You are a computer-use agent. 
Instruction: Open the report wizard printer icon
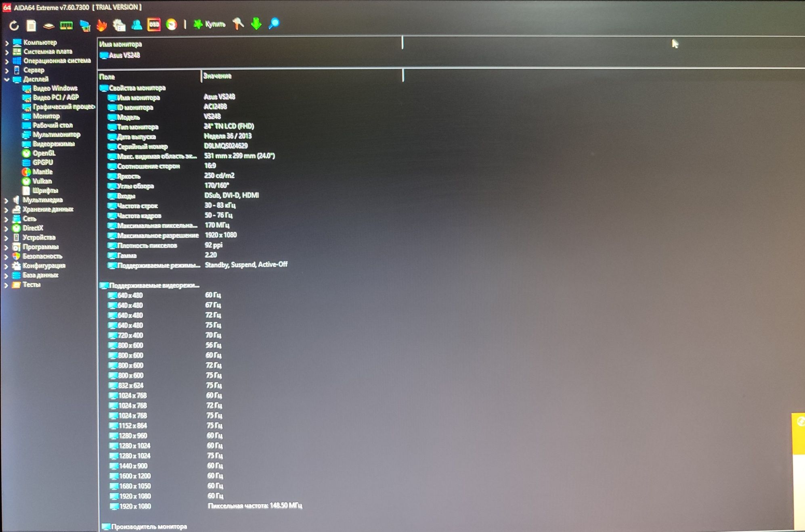click(119, 25)
